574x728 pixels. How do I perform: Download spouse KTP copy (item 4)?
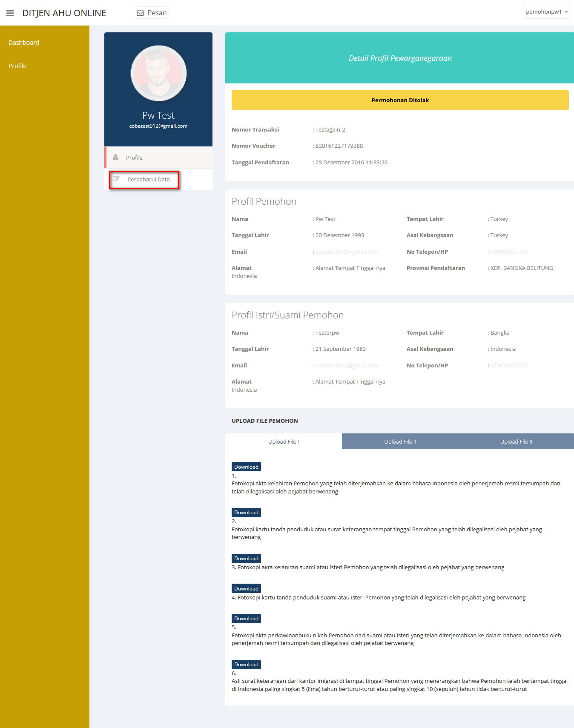point(246,589)
